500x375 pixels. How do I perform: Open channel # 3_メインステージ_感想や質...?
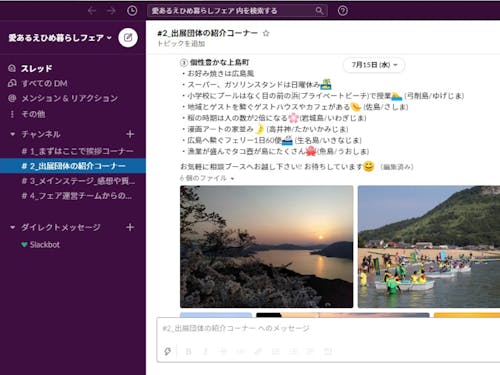coord(73,181)
